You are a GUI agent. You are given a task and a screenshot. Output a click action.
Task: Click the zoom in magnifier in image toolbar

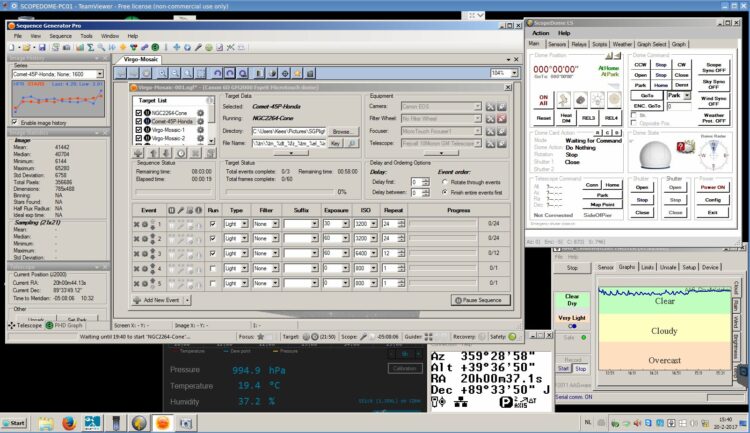click(x=163, y=73)
